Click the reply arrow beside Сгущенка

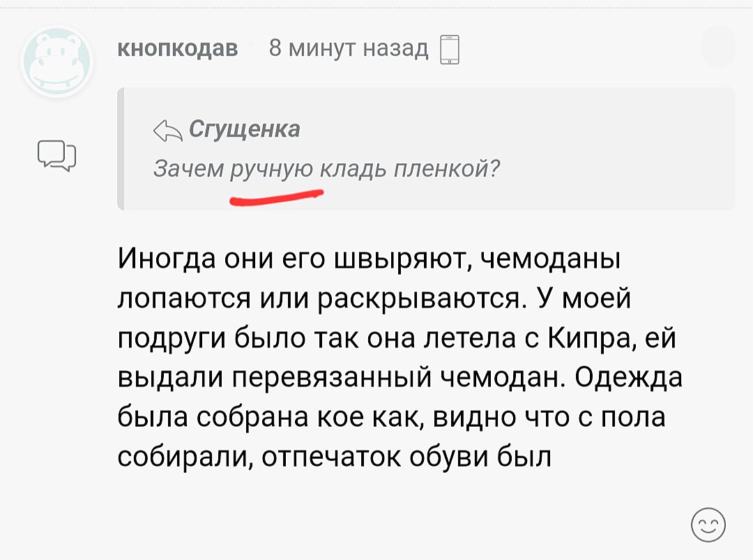(168, 130)
